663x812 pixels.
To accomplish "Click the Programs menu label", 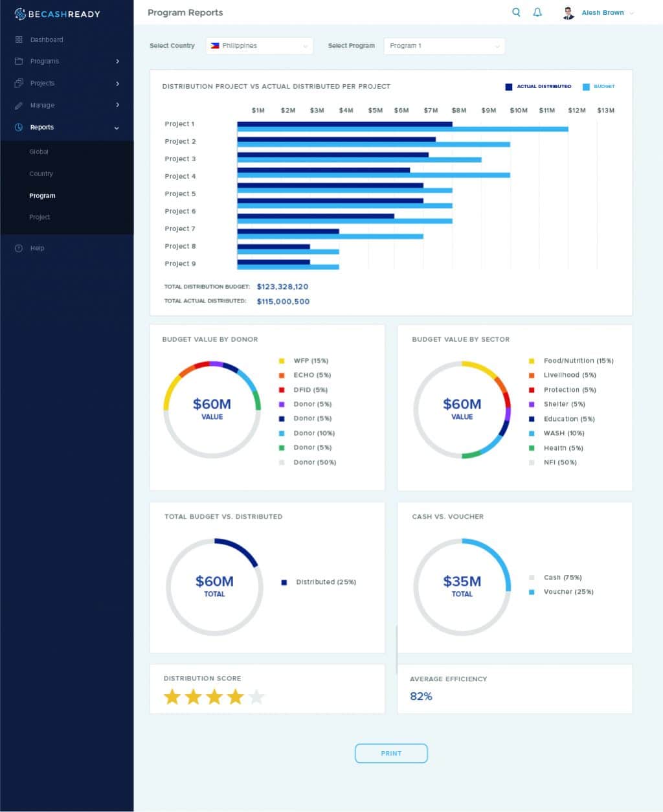I will pyautogui.click(x=45, y=61).
